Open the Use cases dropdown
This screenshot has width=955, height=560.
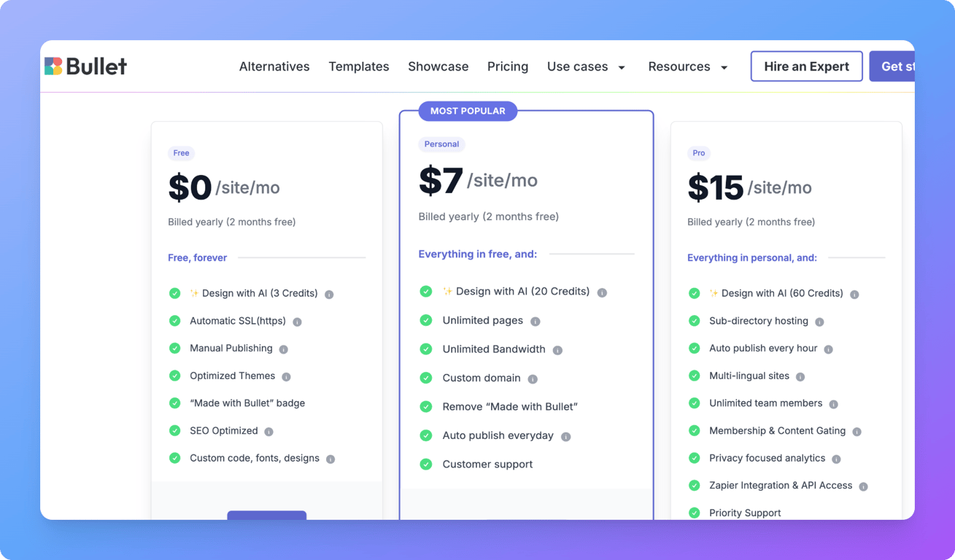pos(587,66)
